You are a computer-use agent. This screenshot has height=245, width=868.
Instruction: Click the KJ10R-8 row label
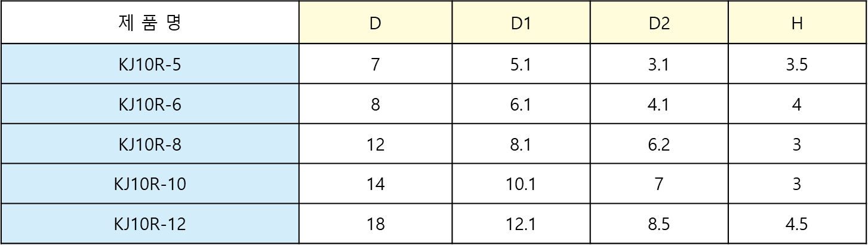click(x=150, y=144)
